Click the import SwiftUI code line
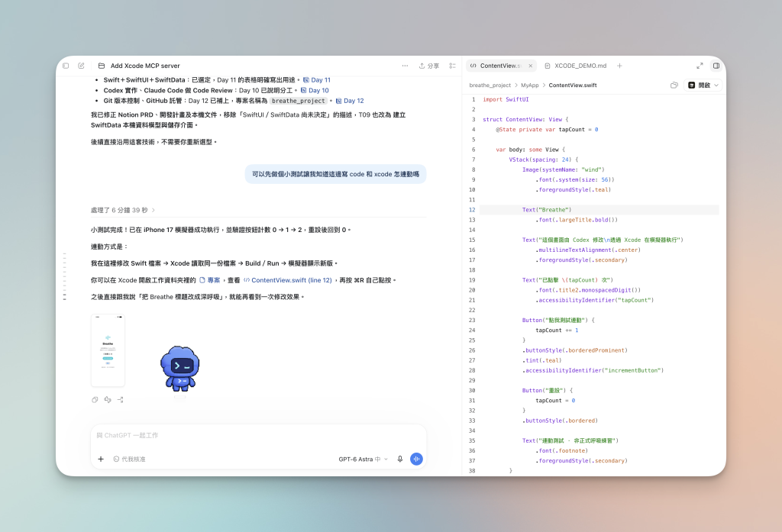This screenshot has height=532, width=782. click(506, 99)
